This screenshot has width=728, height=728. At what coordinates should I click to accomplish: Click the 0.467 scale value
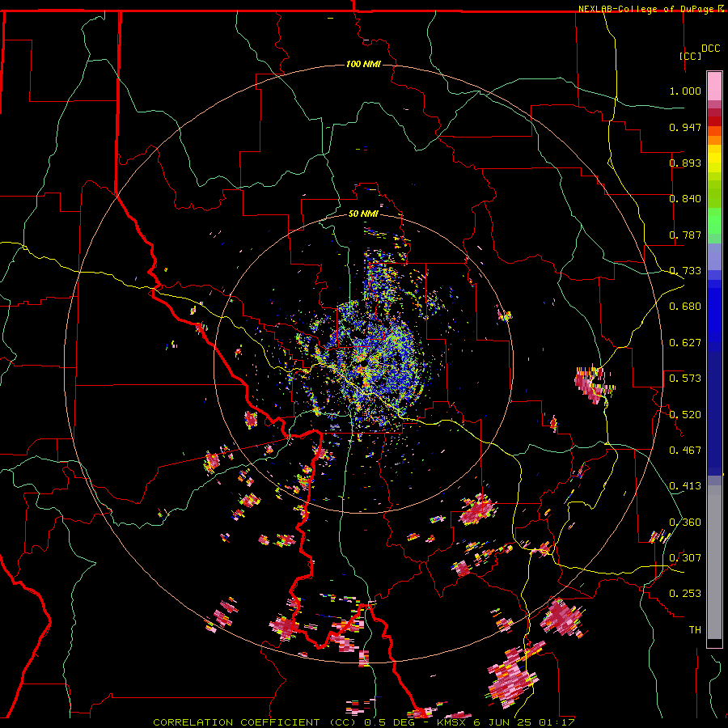click(685, 451)
